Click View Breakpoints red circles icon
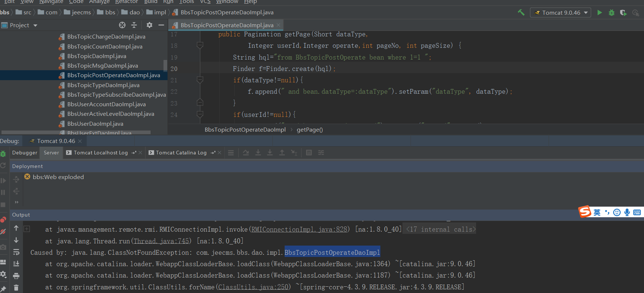The width and height of the screenshot is (644, 293). pos(3,220)
